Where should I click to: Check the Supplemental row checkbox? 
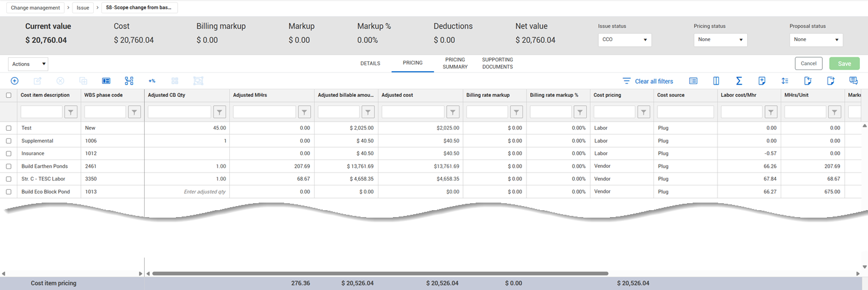pos(9,141)
